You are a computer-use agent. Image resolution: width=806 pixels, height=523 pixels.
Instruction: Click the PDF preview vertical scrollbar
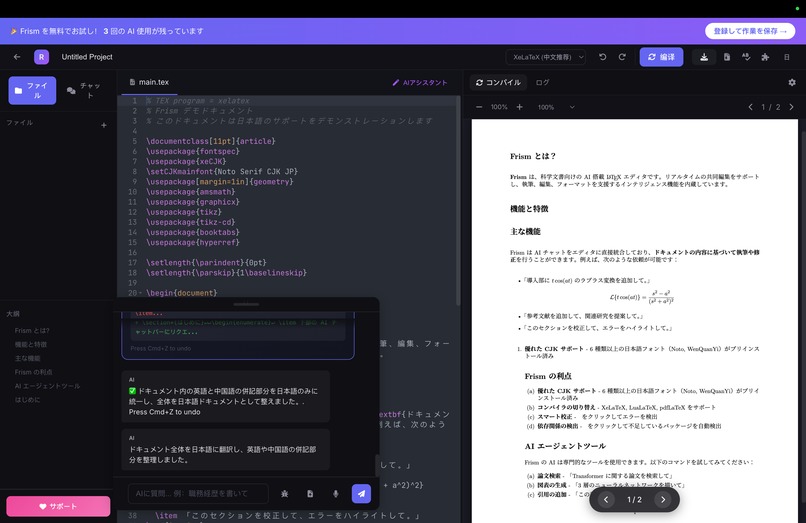pos(802,314)
